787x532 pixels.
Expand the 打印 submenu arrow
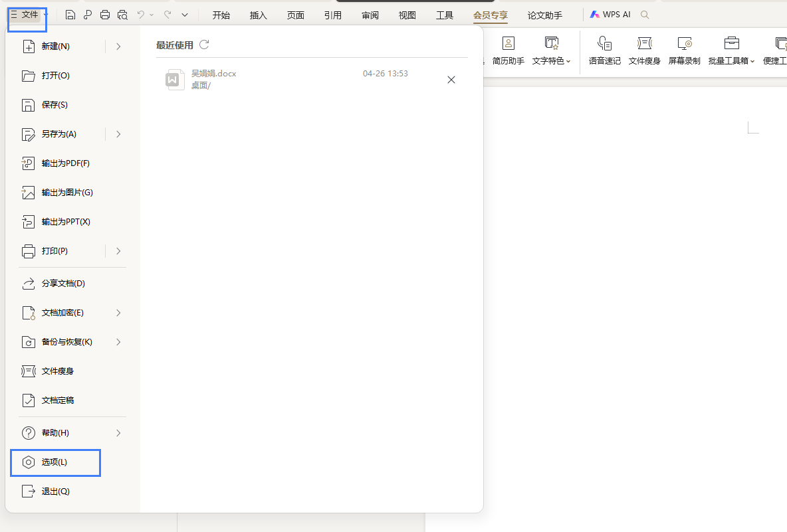pos(118,250)
